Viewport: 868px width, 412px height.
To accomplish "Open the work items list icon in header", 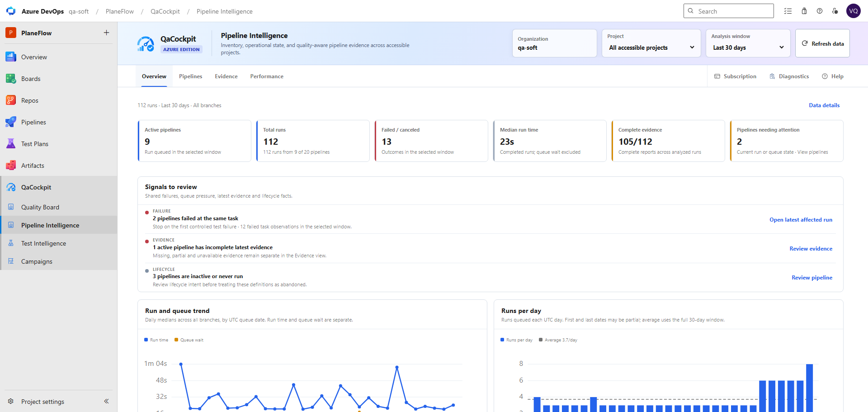I will point(788,11).
